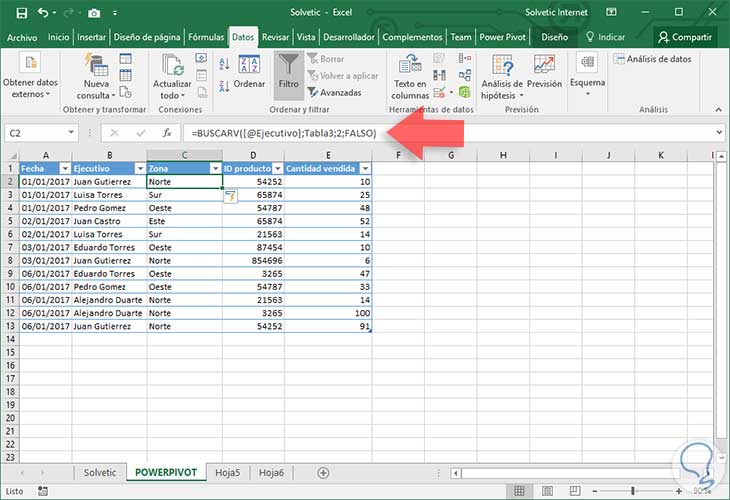Open the Fecha column filter dropdown
The image size is (730, 500).
65,169
